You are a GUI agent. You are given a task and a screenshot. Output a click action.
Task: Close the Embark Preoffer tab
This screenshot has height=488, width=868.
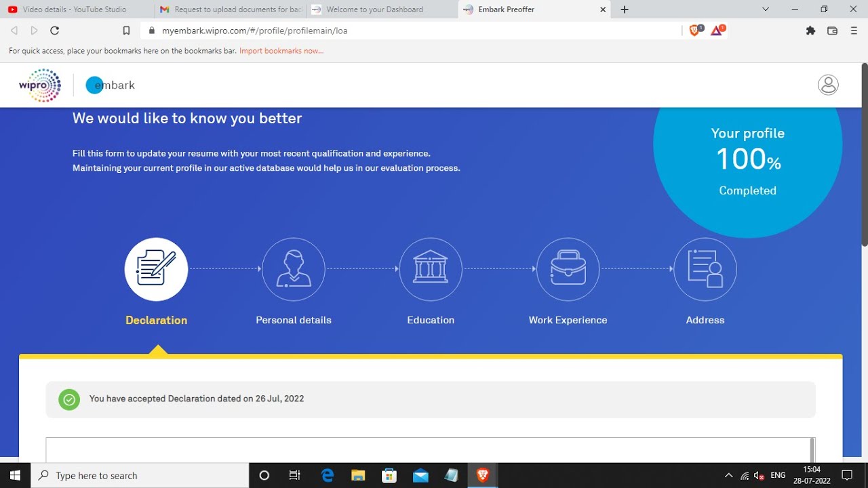click(x=604, y=9)
